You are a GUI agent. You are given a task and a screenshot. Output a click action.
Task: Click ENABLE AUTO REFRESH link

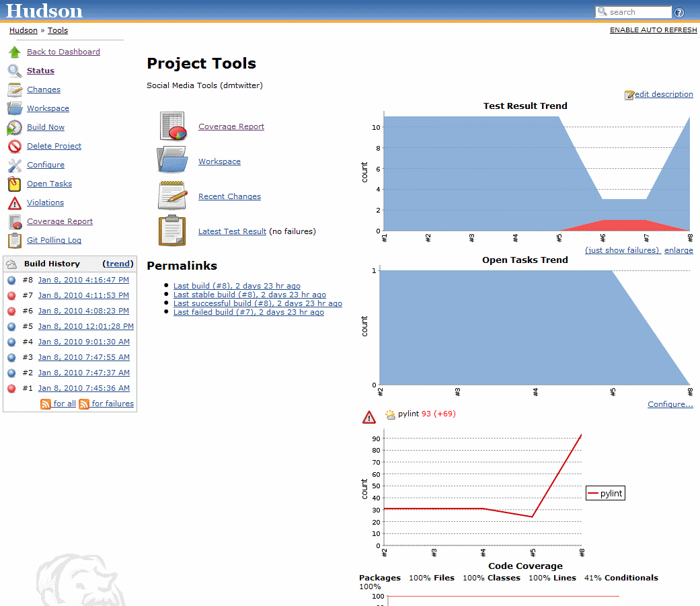(x=653, y=30)
